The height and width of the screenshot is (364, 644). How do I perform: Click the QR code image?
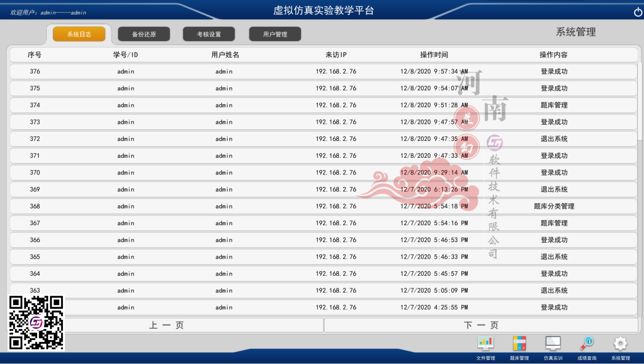click(37, 323)
